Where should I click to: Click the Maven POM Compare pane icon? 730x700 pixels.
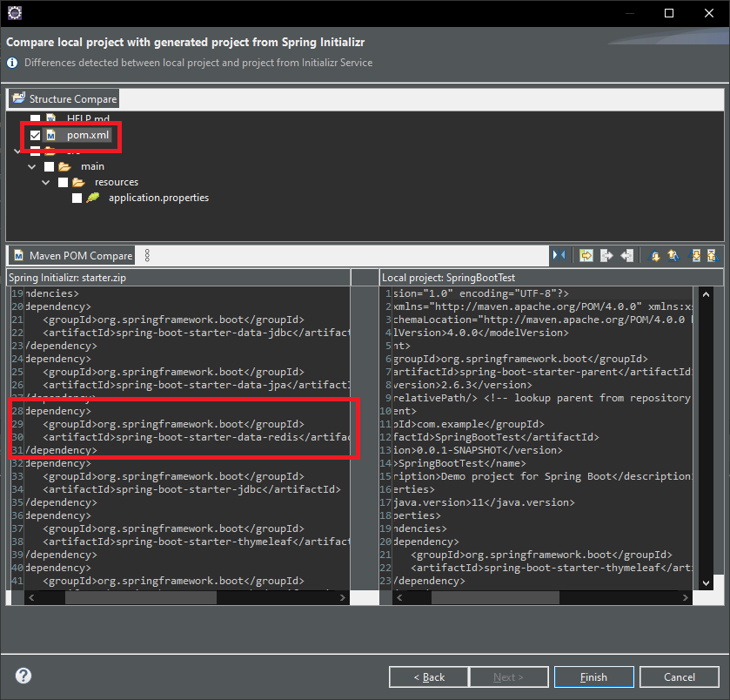pyautogui.click(x=19, y=255)
